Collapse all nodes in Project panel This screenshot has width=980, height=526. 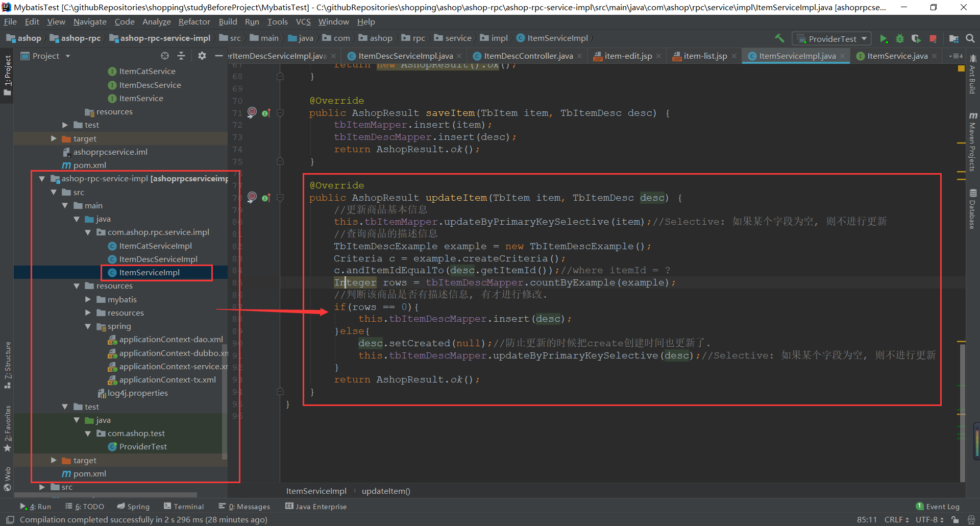click(x=181, y=56)
